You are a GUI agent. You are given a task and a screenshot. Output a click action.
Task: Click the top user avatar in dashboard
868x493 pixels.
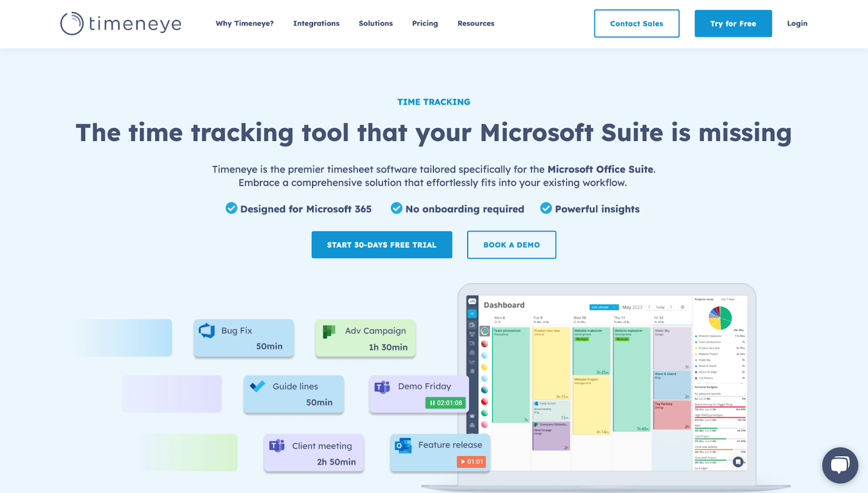coord(485,331)
